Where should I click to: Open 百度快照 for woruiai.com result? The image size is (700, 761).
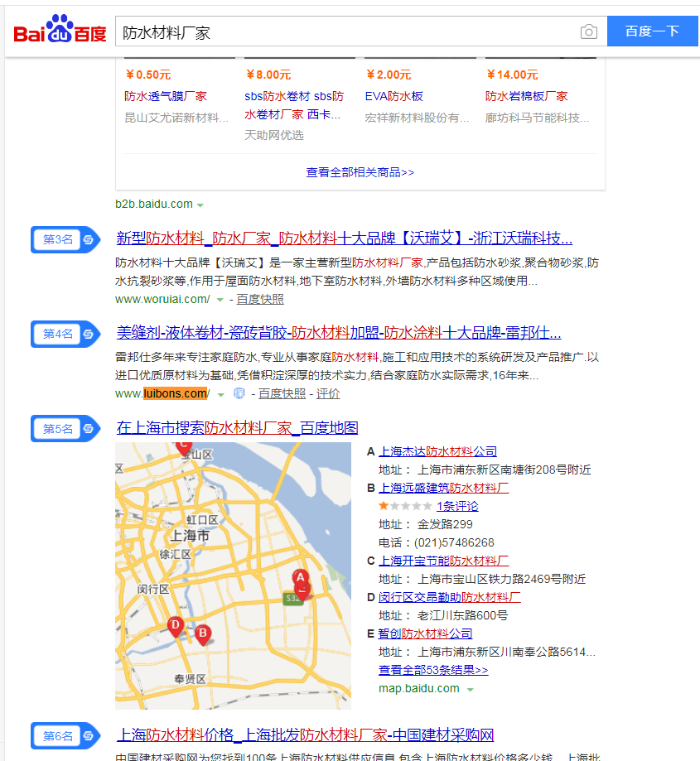click(260, 299)
